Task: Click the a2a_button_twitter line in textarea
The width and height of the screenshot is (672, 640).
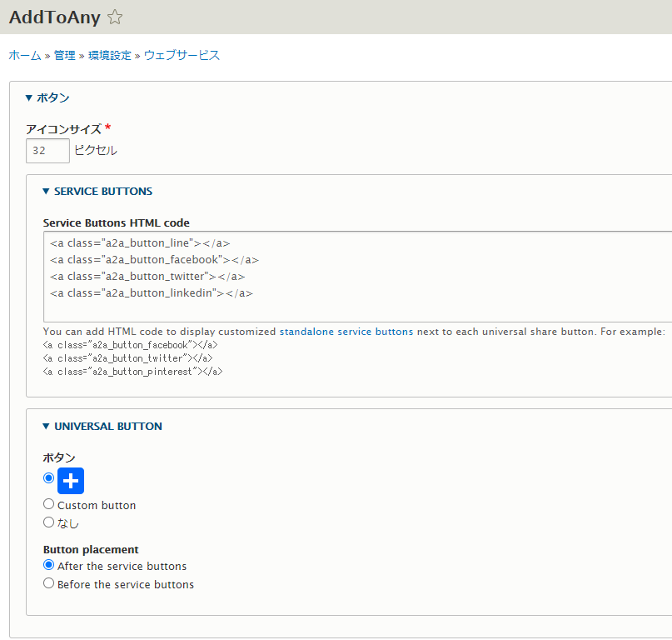Action: (147, 277)
